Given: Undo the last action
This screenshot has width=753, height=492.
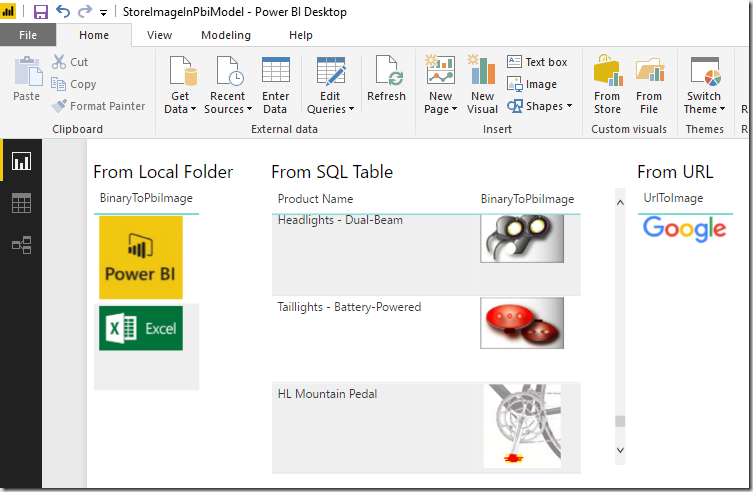Looking at the screenshot, I should [63, 11].
